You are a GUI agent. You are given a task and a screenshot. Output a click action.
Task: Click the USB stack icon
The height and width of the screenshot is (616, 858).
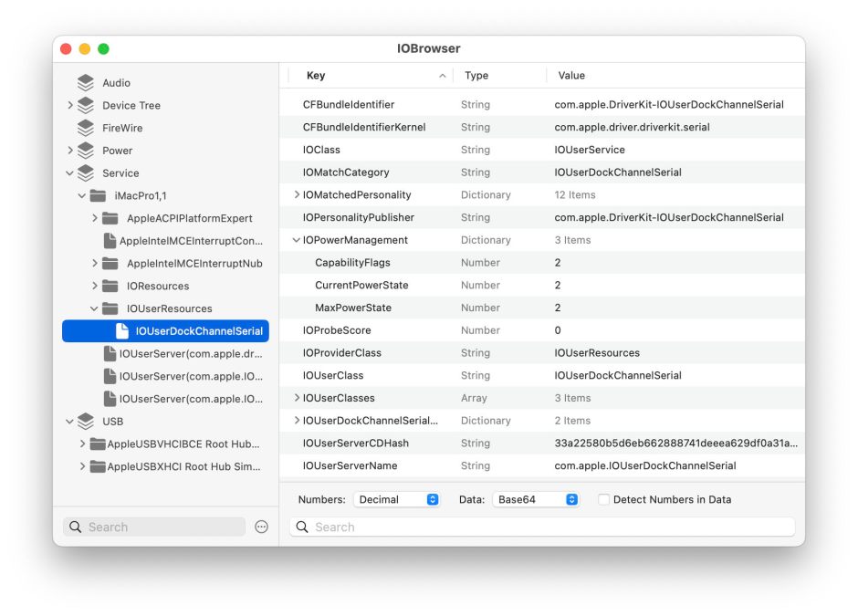86,422
